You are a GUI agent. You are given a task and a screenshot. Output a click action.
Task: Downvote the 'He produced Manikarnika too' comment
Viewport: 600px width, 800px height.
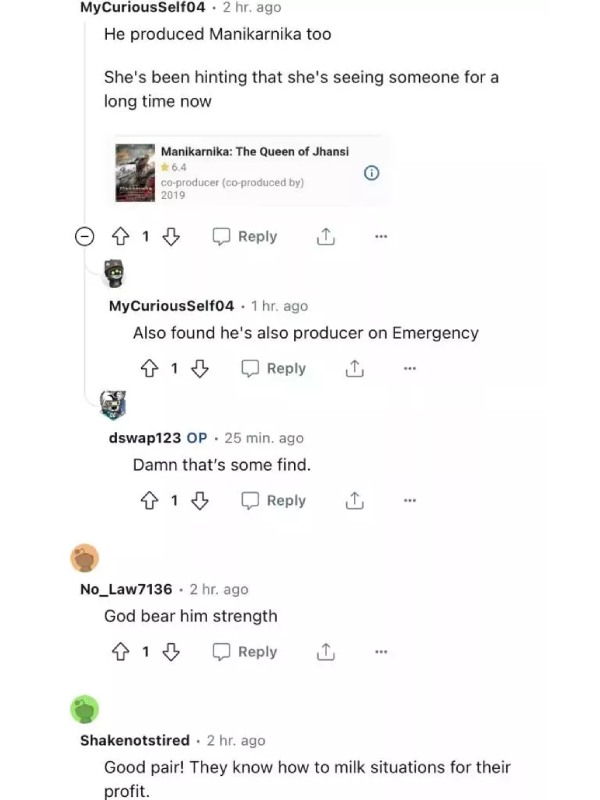170,237
